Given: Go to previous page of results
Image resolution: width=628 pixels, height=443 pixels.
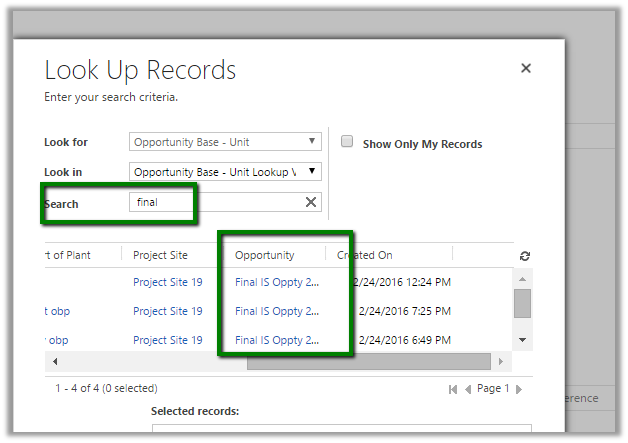Looking at the screenshot, I should tap(468, 389).
